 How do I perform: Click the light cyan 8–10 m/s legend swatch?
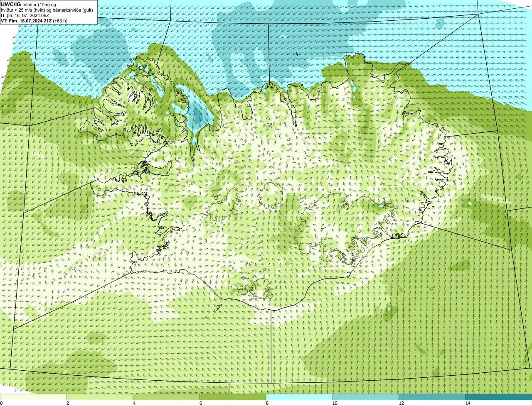(299, 397)
